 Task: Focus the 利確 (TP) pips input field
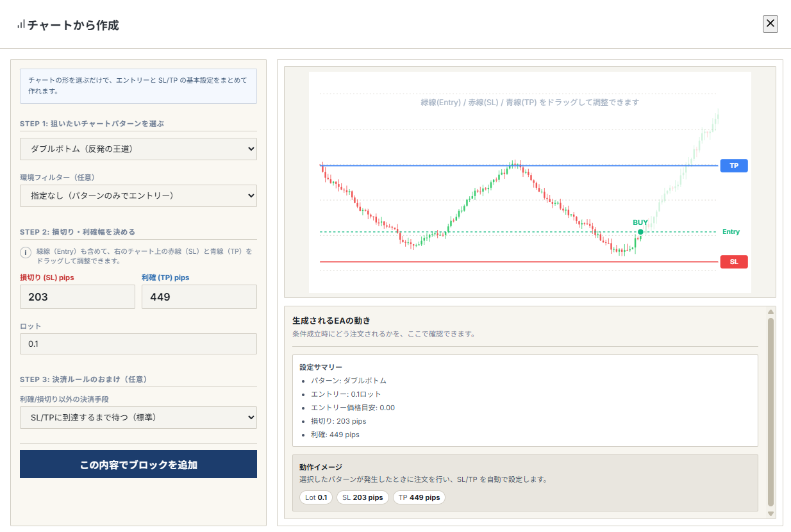coord(199,297)
